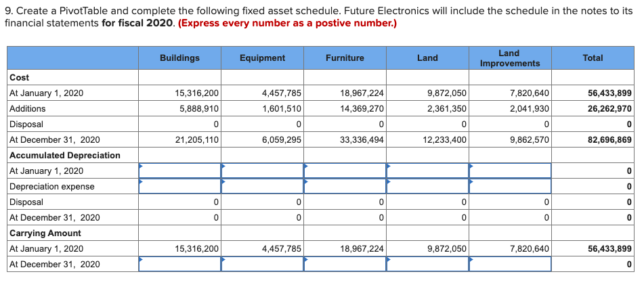
Task: Select Land accumulated depreciation January 1 field
Action: point(427,171)
